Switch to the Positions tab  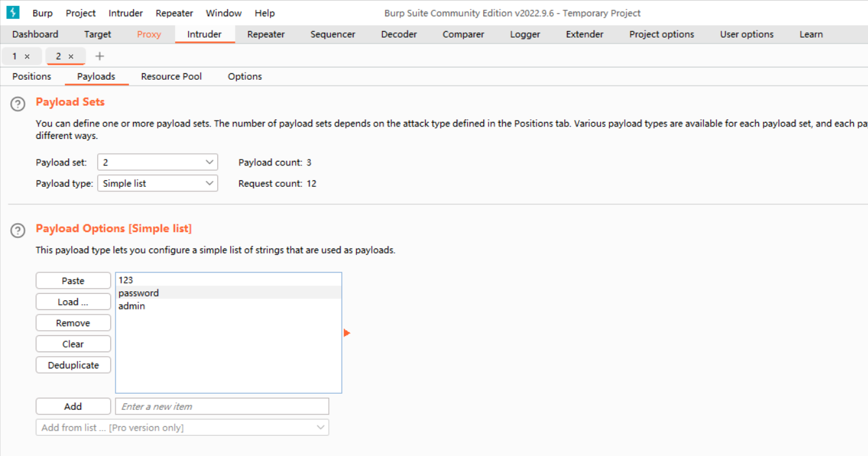click(x=32, y=77)
